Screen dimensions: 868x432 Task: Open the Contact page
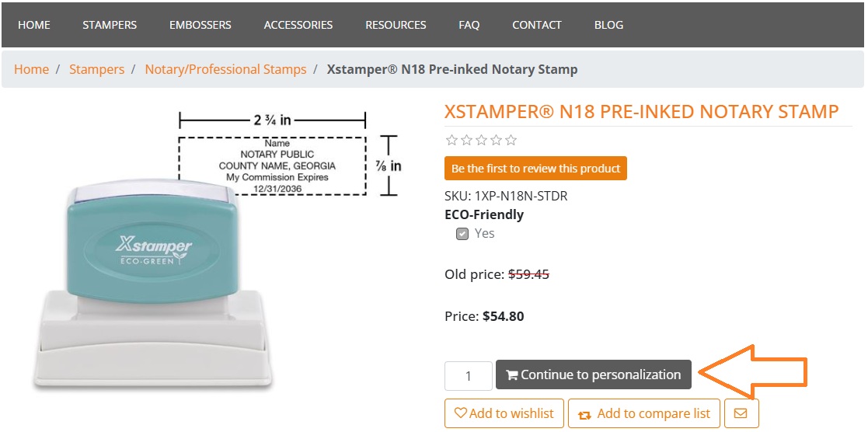tap(537, 25)
